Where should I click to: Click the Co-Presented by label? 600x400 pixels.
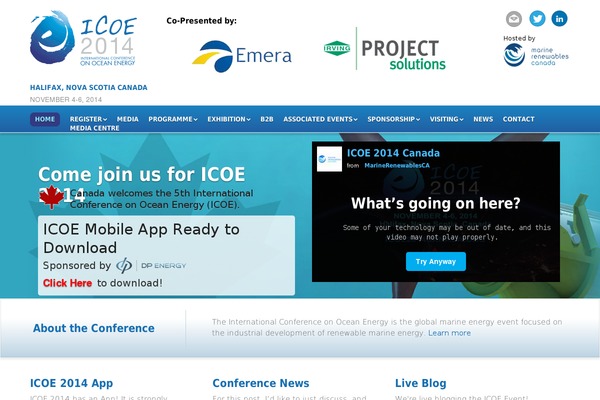201,21
